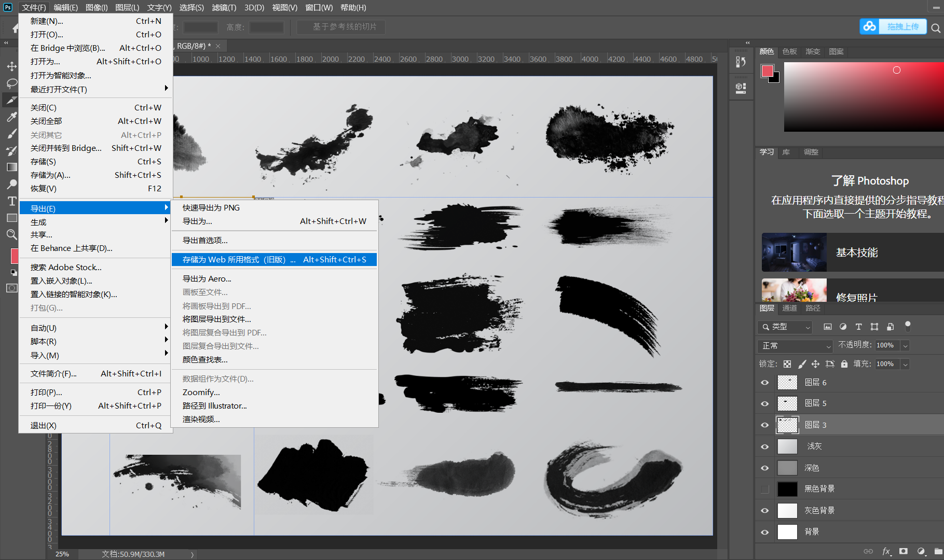Click 存储为(A)... in File menu
944x560 pixels.
pos(95,175)
